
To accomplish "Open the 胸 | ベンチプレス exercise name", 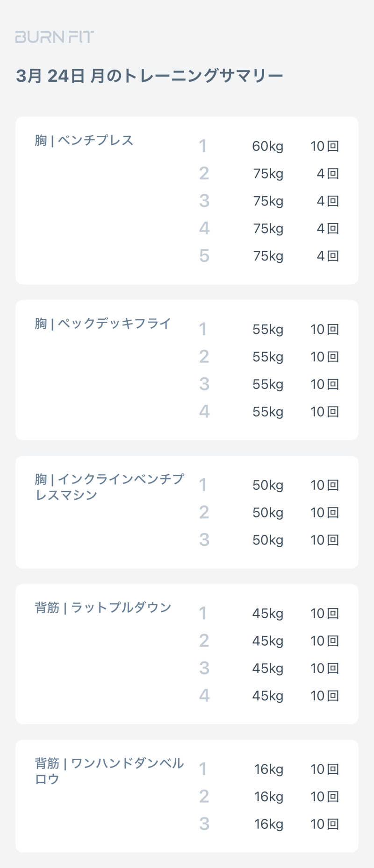I will pos(84,141).
